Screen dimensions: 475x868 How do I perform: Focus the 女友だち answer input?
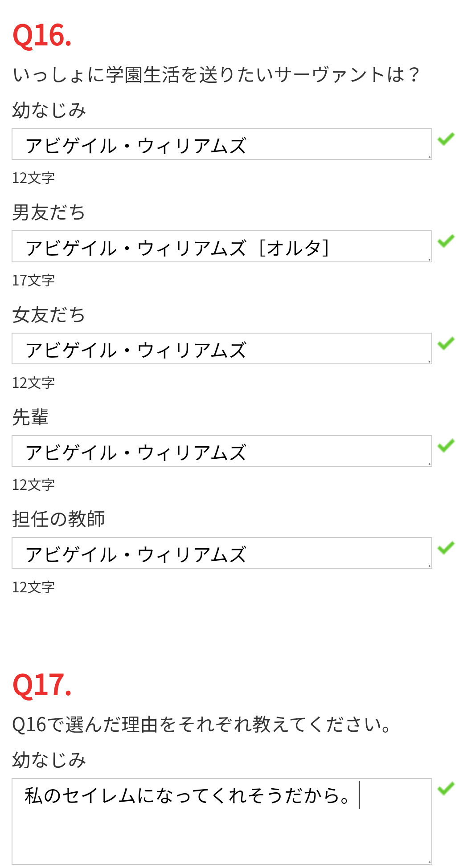pos(221,349)
